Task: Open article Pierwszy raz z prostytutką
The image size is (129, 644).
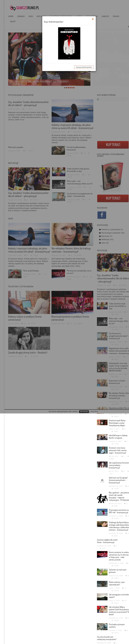Action: tap(79, 272)
